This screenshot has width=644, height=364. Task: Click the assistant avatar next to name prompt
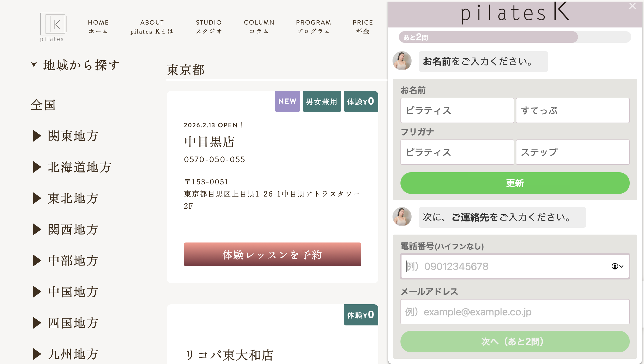(403, 60)
